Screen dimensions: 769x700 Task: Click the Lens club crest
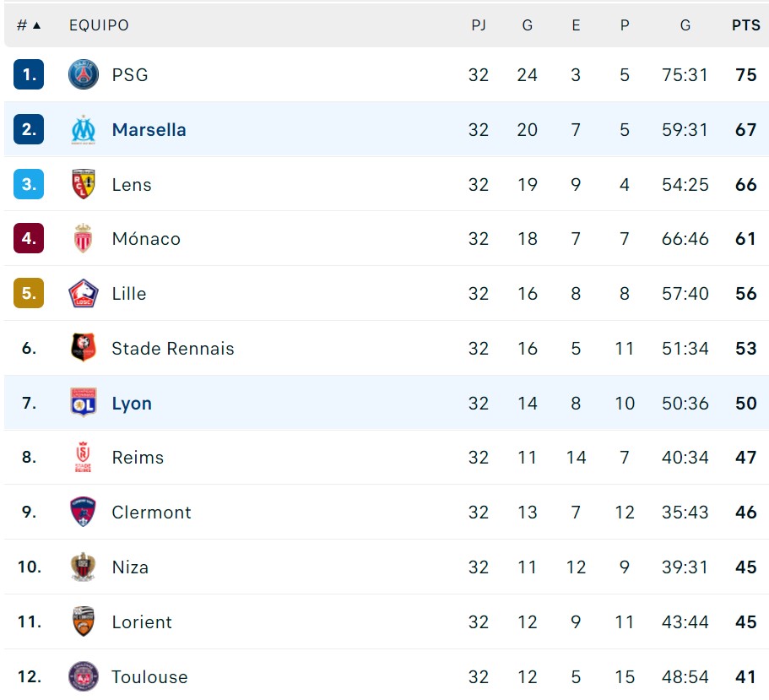coord(84,185)
